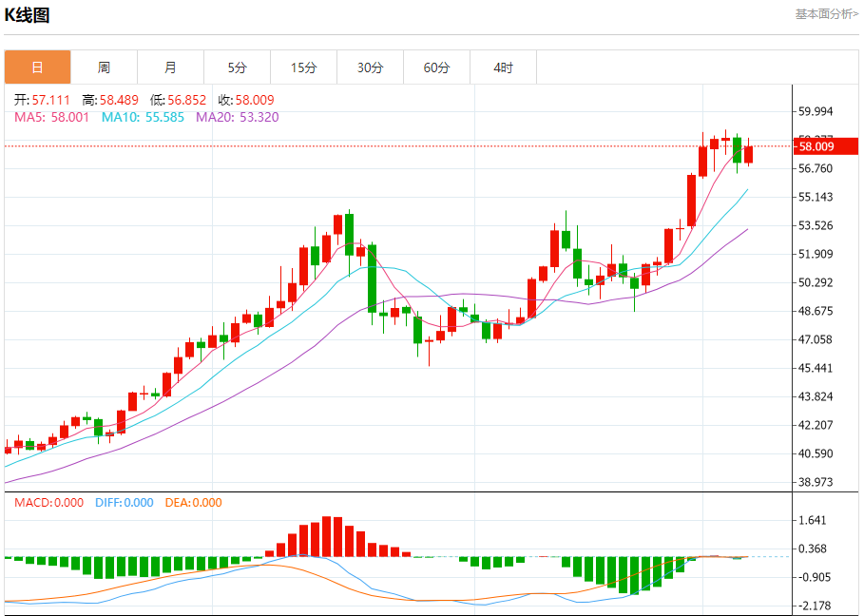The width and height of the screenshot is (864, 616).
Task: Show the 30分 interval chart
Action: pyautogui.click(x=370, y=67)
